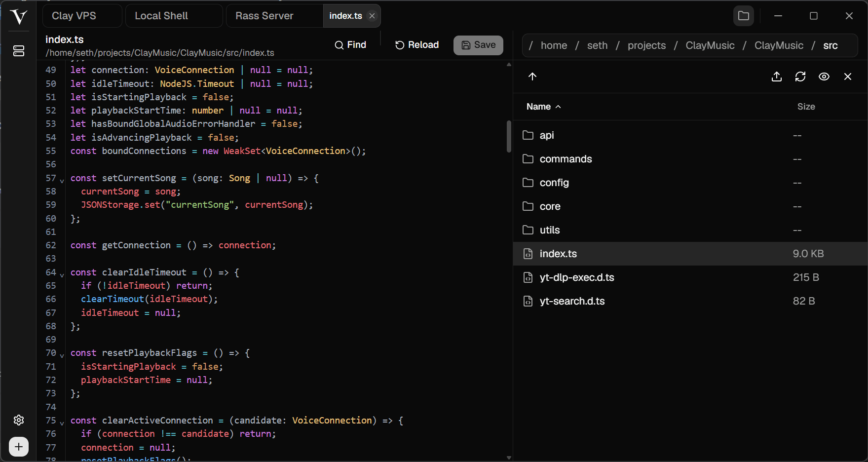Viewport: 868px width, 462px height.
Task: Click the V app logo icon
Action: (18, 17)
